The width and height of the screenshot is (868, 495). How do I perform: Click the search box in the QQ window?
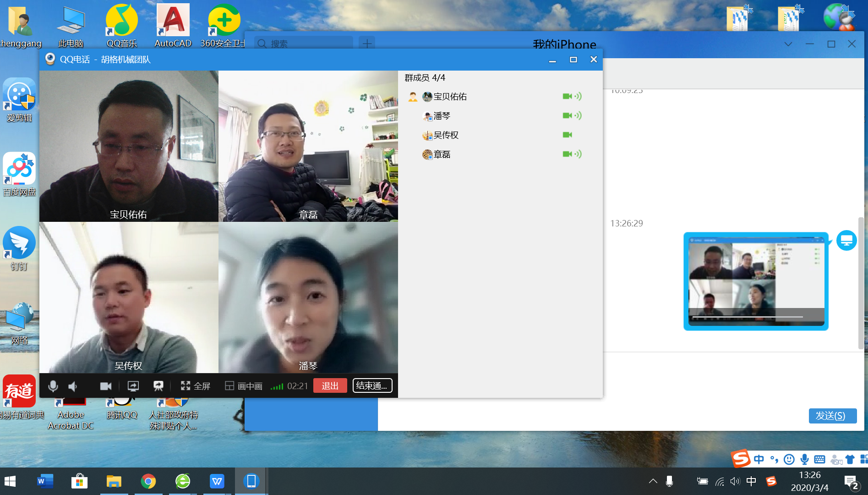(x=305, y=44)
